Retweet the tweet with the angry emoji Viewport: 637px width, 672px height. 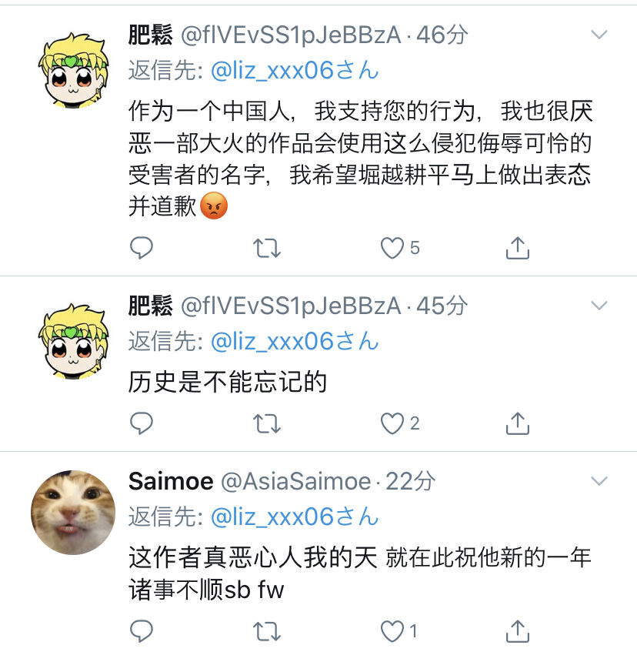point(266,248)
